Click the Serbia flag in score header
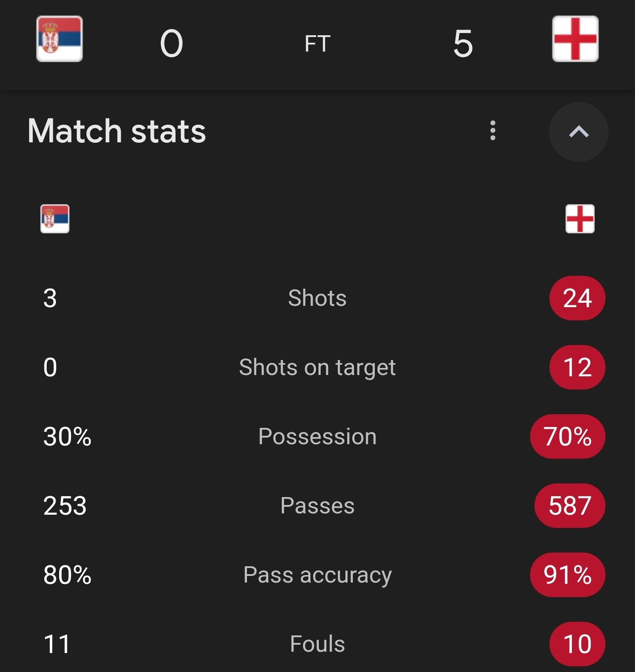Viewport: 635px width, 672px height. point(60,39)
